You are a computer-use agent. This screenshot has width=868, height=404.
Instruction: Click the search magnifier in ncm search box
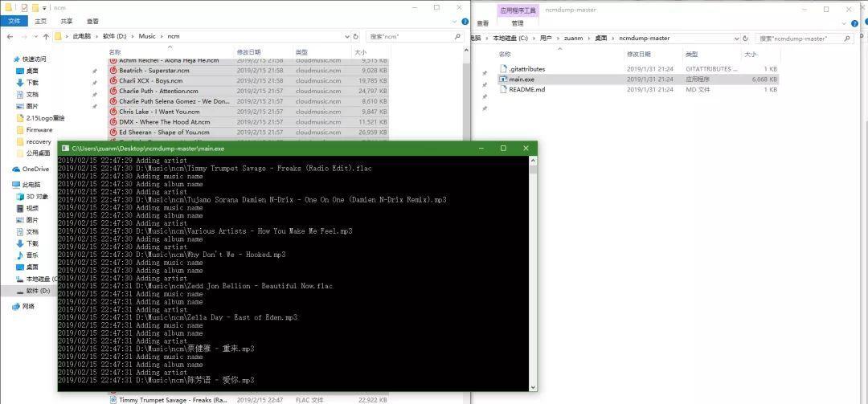457,36
